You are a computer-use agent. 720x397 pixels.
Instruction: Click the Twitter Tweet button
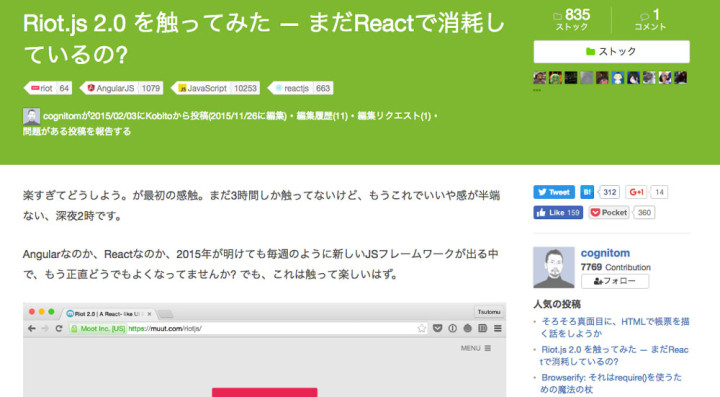tap(554, 192)
